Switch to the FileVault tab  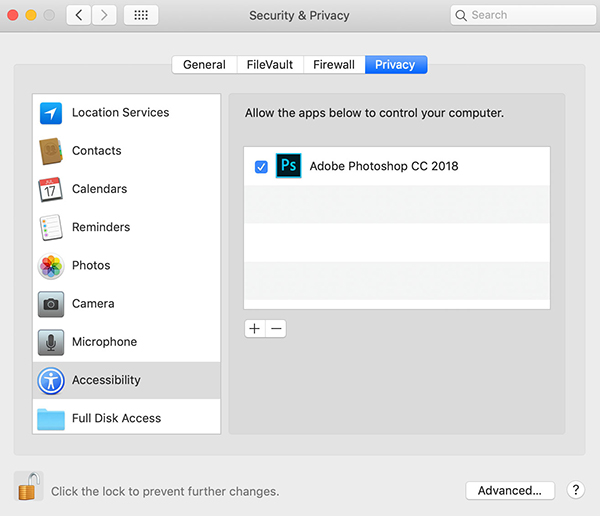pos(270,64)
